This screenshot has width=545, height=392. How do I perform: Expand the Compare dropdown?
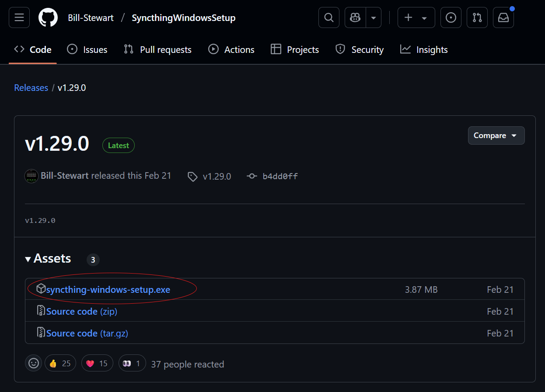click(496, 135)
